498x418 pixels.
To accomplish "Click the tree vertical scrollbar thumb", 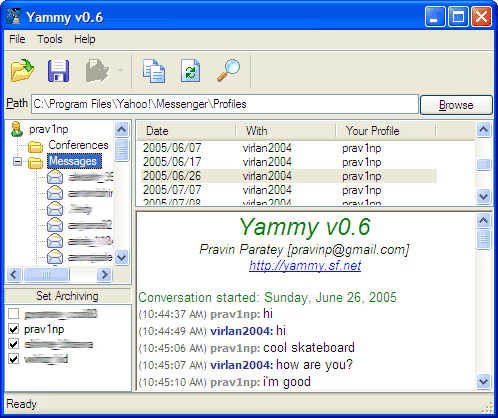I will tap(122, 150).
